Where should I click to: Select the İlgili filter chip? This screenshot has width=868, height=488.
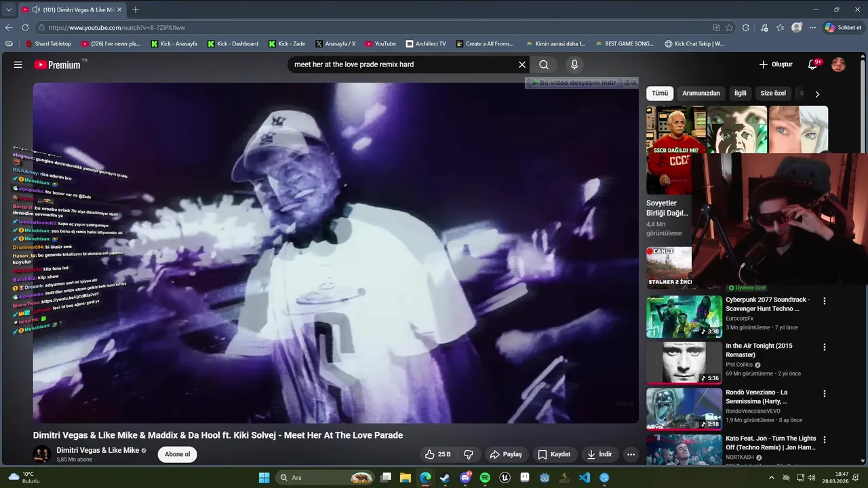740,94
